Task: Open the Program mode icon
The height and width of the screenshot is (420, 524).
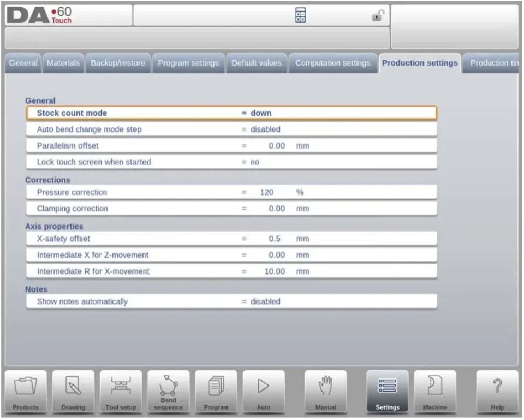Action: tap(216, 392)
